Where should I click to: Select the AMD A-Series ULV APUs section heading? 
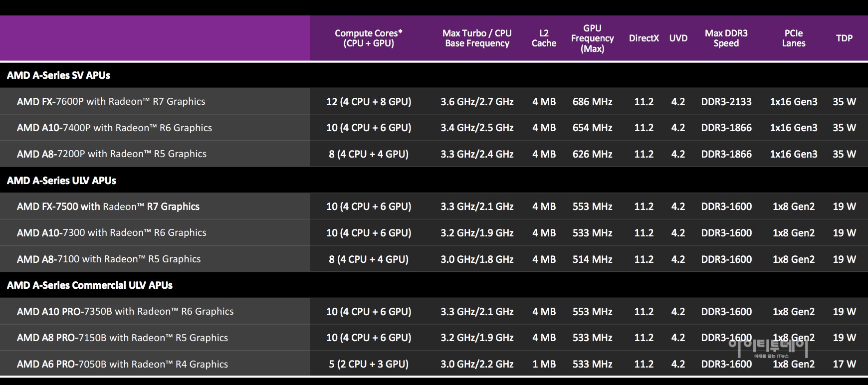coord(61,181)
